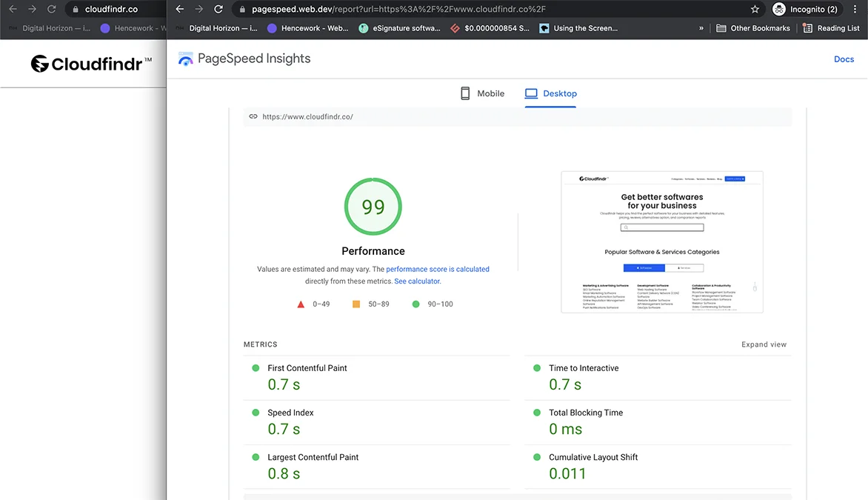Open the performance score is calculated link
This screenshot has height=500, width=868.
point(437,269)
